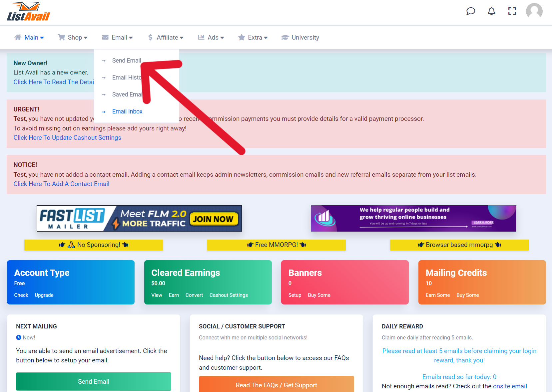Open the Ads dropdown menu
The height and width of the screenshot is (392, 552).
tap(211, 38)
